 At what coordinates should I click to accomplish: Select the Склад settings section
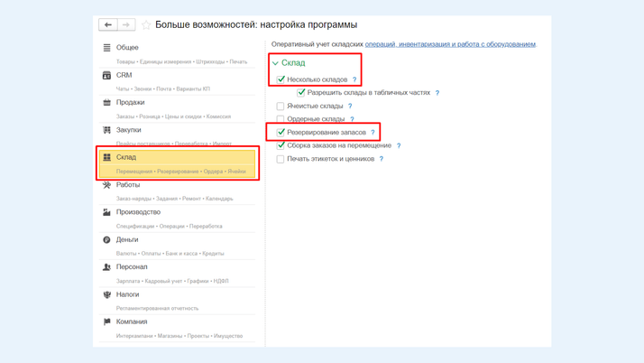[x=177, y=163]
